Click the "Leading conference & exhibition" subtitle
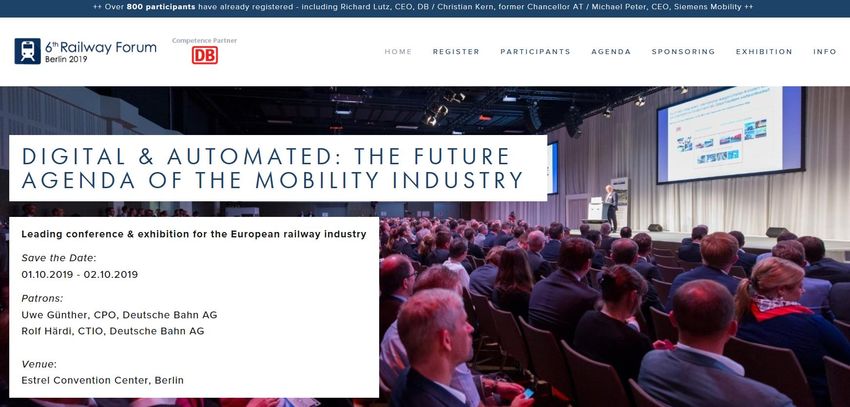The height and width of the screenshot is (407, 850). [193, 234]
